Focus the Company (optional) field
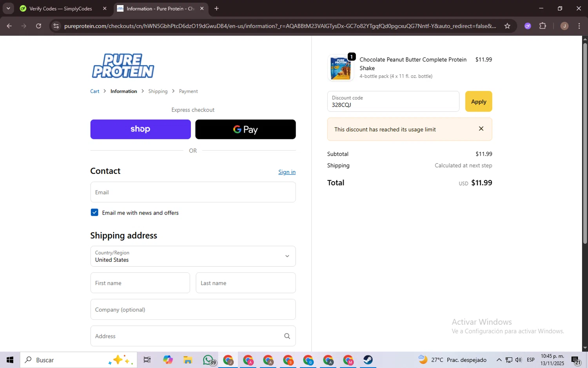Image resolution: width=588 pixels, height=368 pixels. coord(193,310)
